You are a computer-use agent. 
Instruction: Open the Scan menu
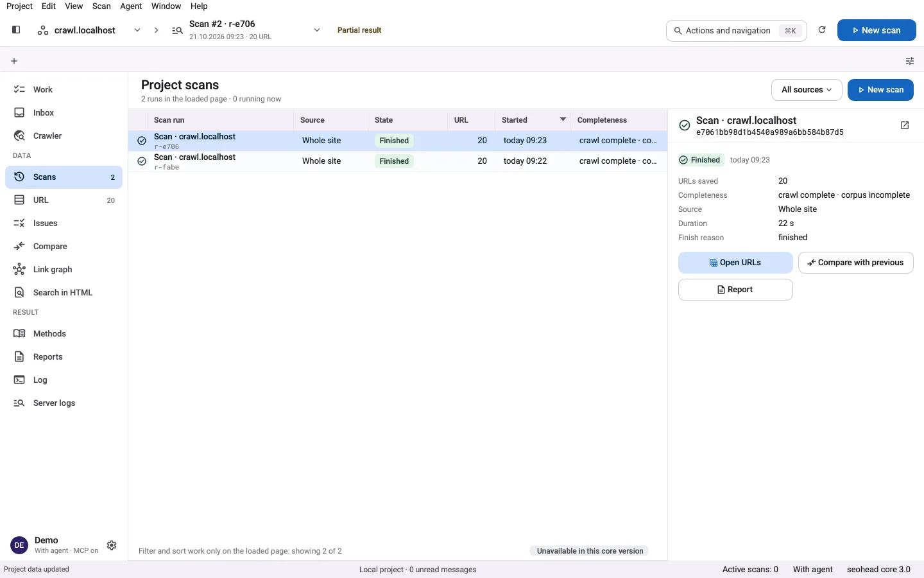coord(101,6)
